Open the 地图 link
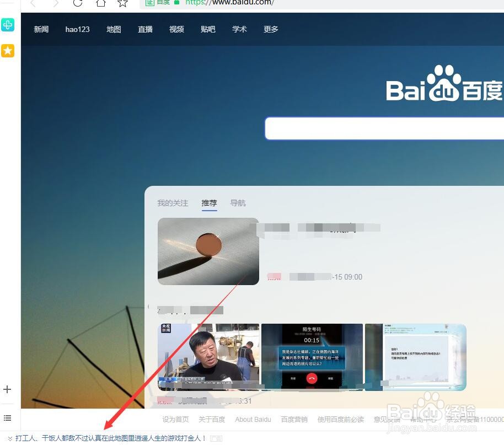Screen dimensions: 504x445 click(114, 29)
